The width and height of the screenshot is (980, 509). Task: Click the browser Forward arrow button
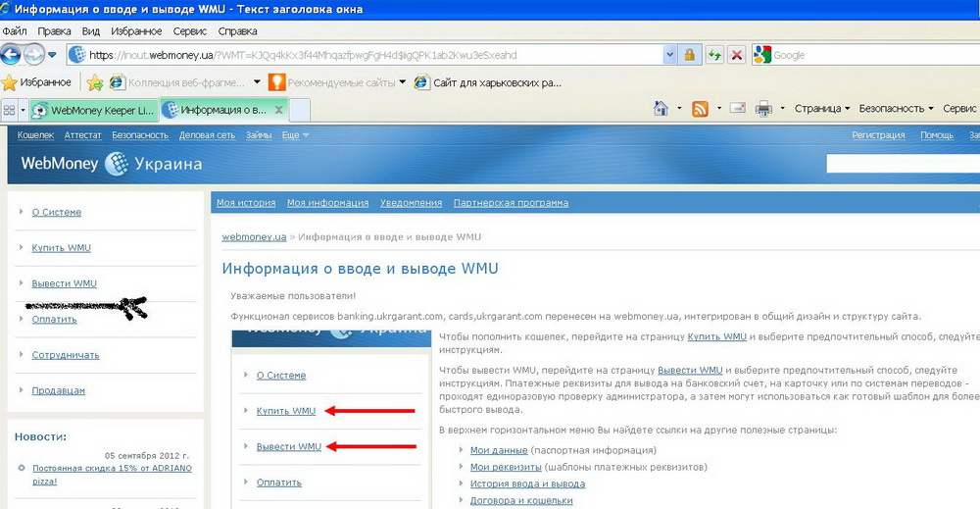33,55
